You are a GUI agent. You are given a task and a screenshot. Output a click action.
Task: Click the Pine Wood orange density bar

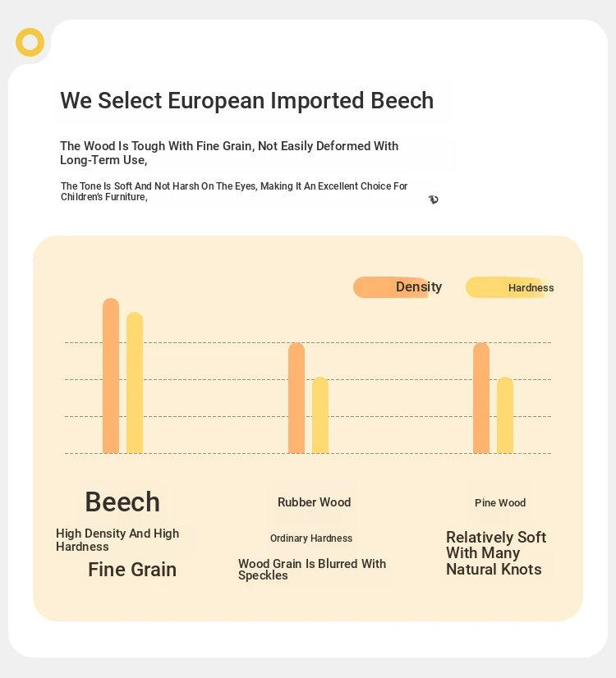tap(481, 398)
